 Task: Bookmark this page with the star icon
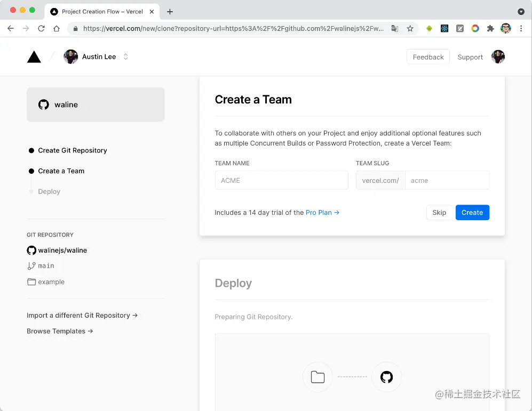point(410,28)
